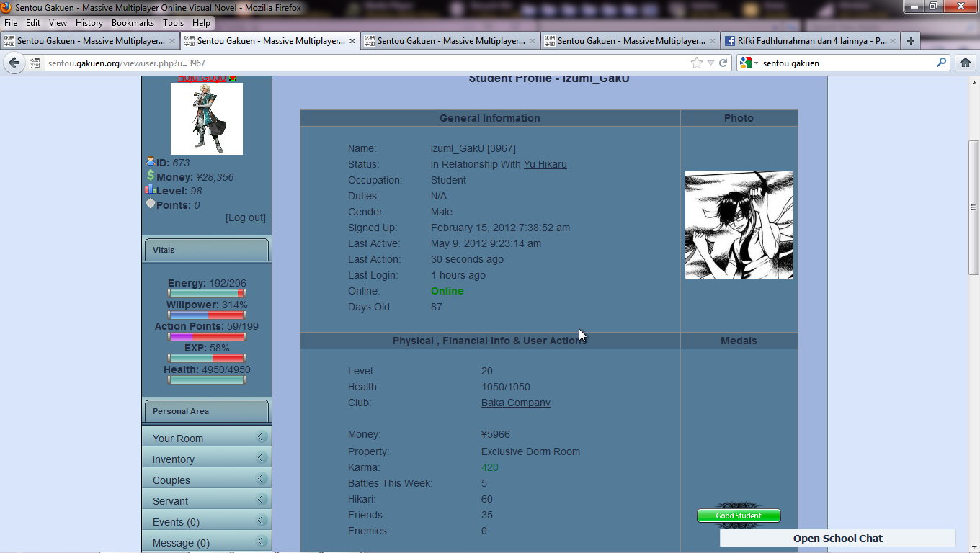Screen dimensions: 980x553
Task: Click the Your Room arrow icon
Action: tap(262, 437)
